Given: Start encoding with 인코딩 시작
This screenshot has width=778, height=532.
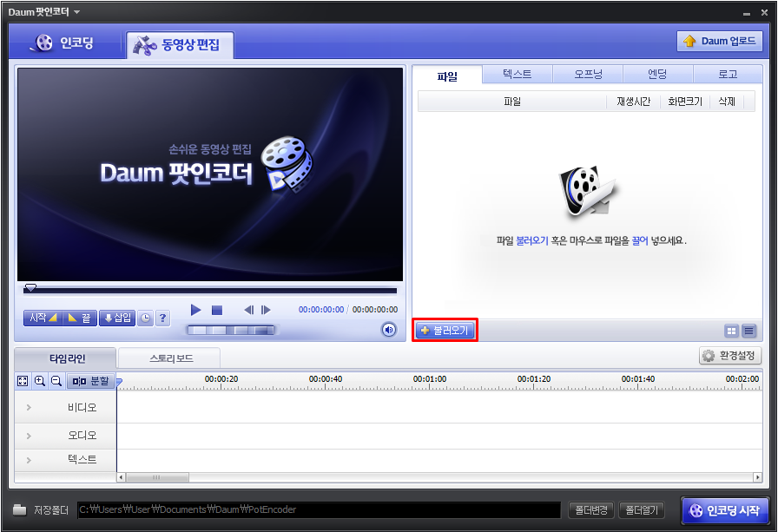Looking at the screenshot, I should [x=725, y=510].
